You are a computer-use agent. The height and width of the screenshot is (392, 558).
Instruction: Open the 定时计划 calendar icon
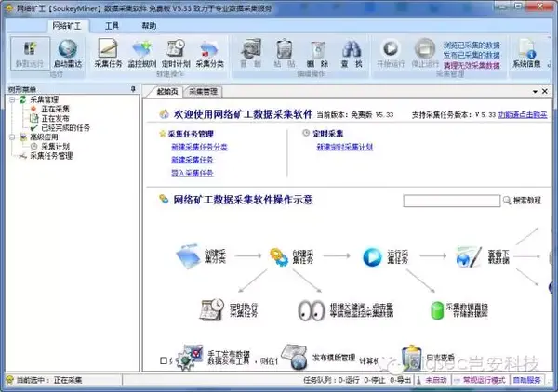pyautogui.click(x=176, y=53)
